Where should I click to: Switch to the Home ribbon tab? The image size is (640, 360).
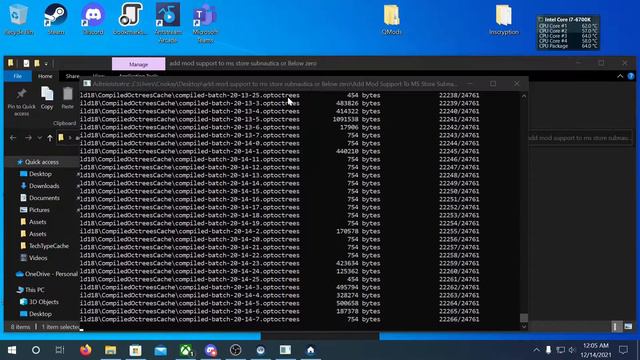point(45,76)
